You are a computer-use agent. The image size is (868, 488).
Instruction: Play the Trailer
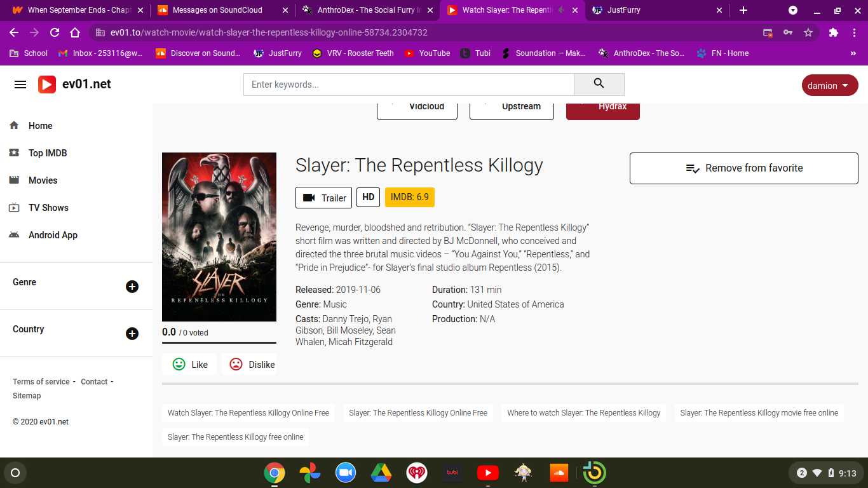point(323,198)
